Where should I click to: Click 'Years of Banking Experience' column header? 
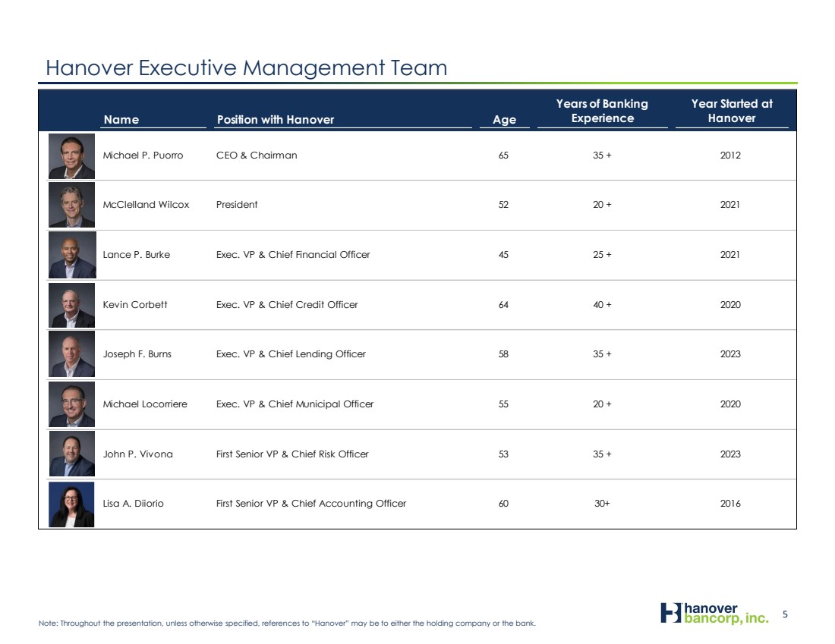point(602,111)
